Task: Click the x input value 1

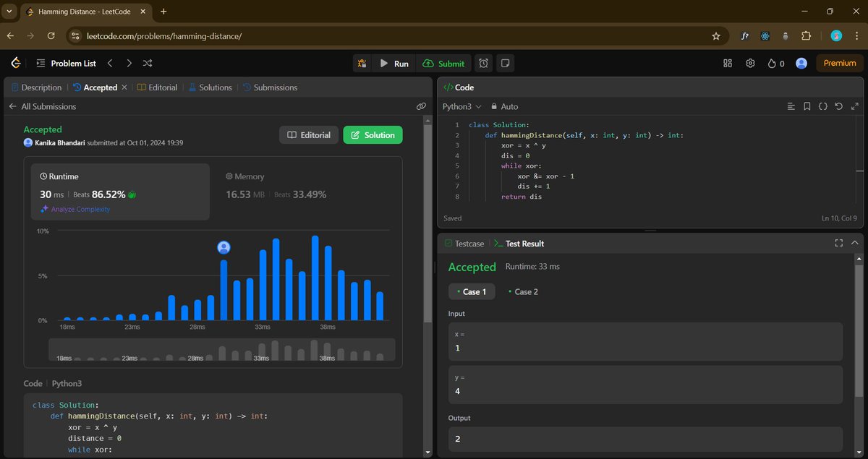Action: (x=645, y=341)
